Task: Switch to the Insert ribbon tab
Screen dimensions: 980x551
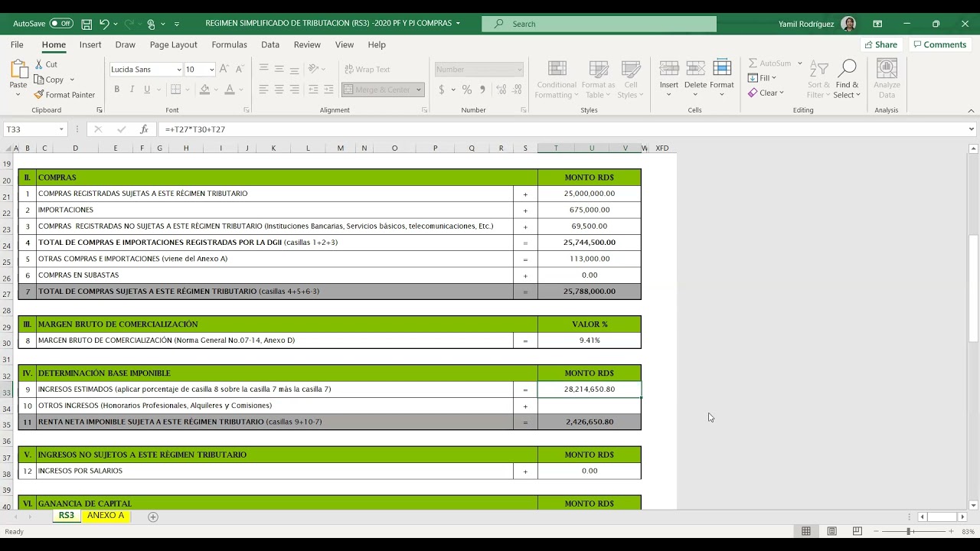Action: point(90,44)
